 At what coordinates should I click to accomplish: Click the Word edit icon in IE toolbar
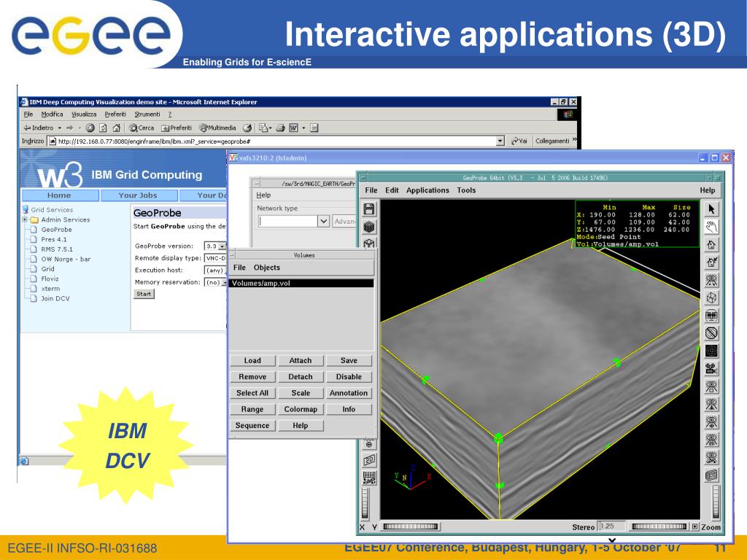pyautogui.click(x=293, y=128)
